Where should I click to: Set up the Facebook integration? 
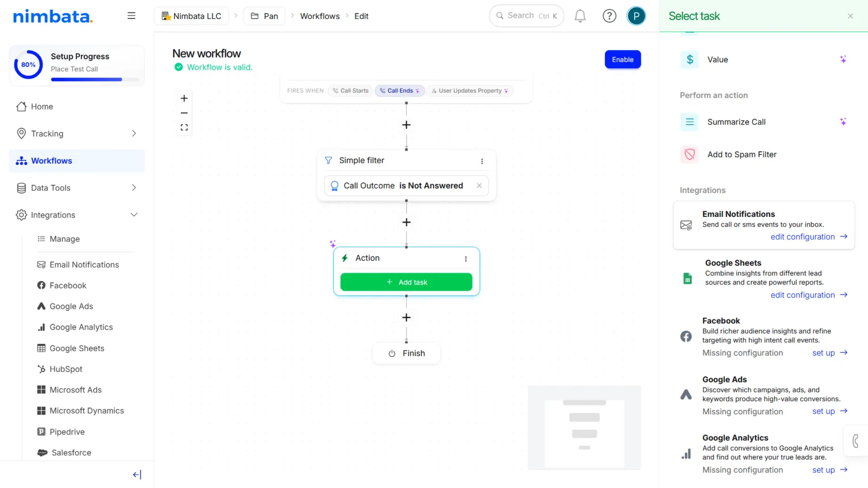(829, 353)
